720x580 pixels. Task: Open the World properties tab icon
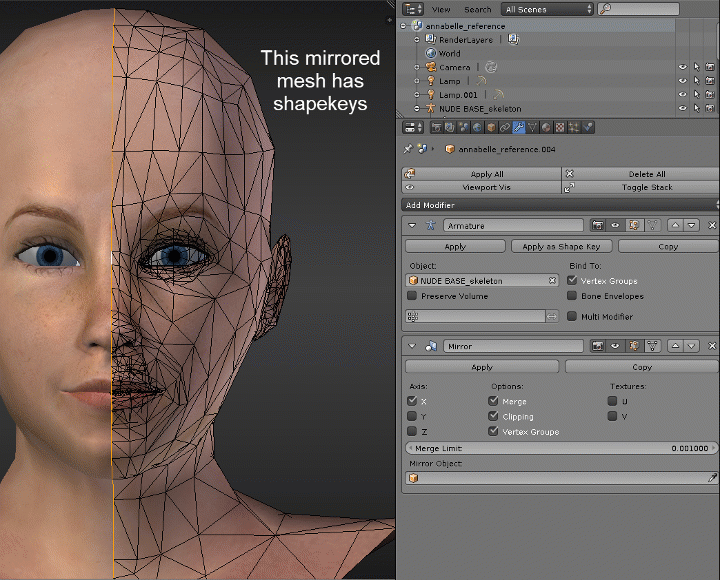tap(478, 128)
